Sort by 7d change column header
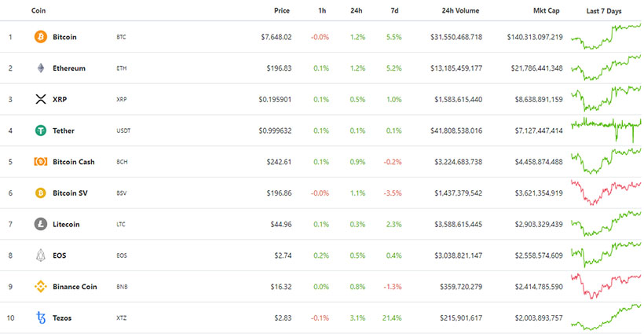644x334 pixels. 393,11
